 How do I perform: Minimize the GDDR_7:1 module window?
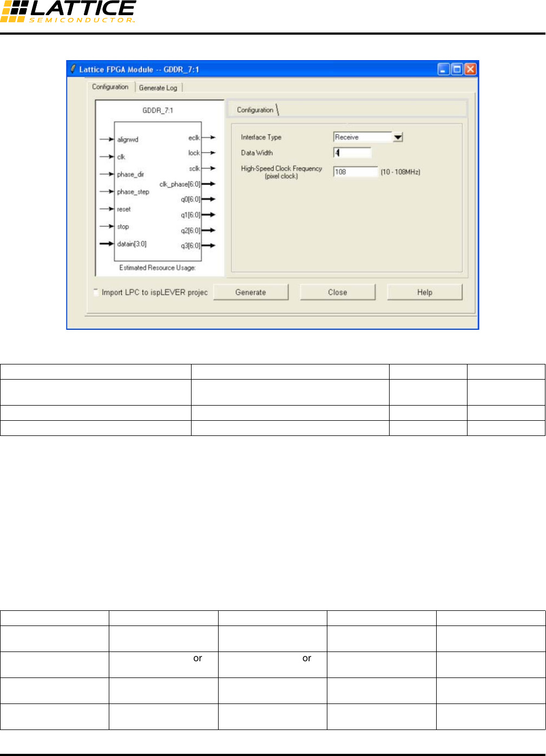click(x=444, y=69)
